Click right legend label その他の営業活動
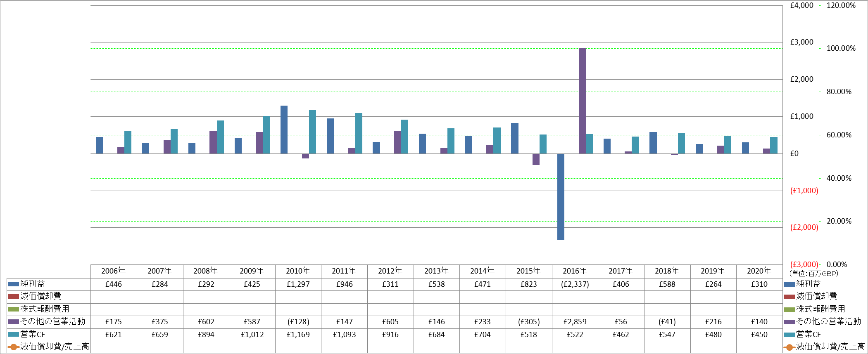The width and height of the screenshot is (868, 354). tap(829, 321)
